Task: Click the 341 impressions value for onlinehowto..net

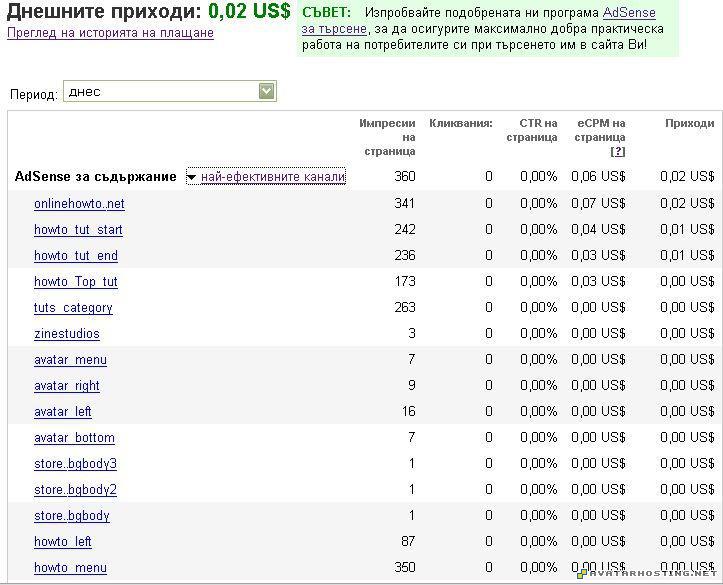Action: pyautogui.click(x=405, y=204)
